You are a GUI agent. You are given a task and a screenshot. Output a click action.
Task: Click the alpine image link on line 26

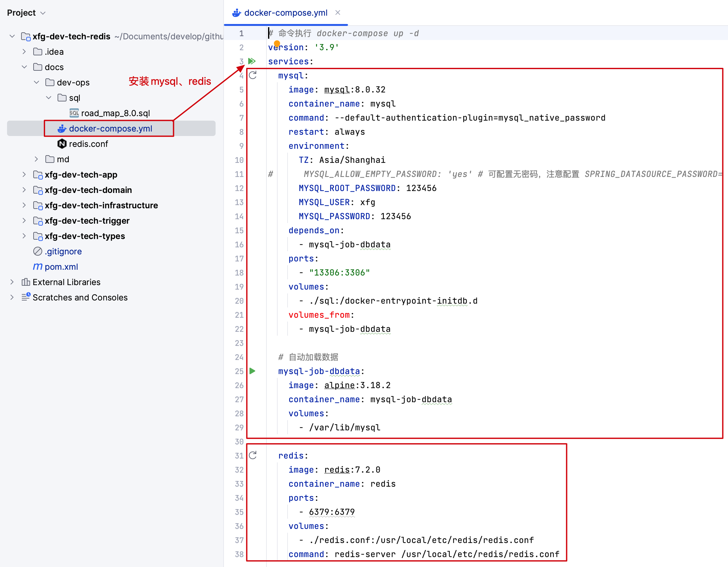pyautogui.click(x=339, y=385)
